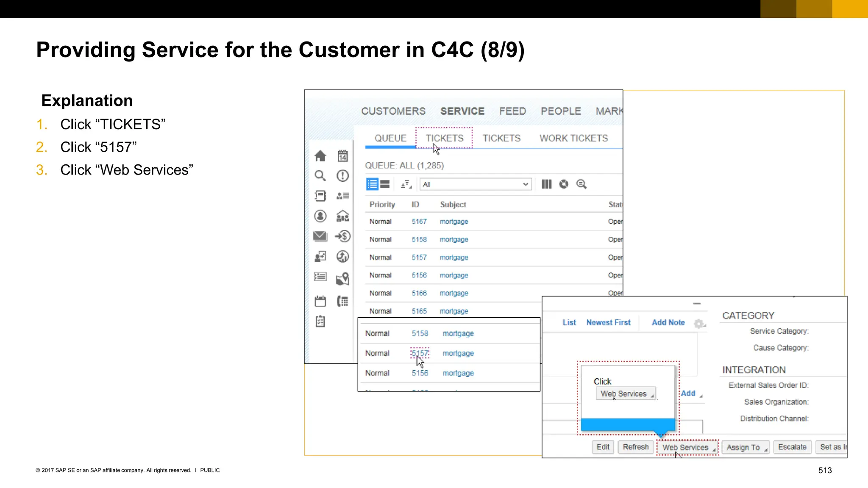Image resolution: width=868 pixels, height=488 pixels.
Task: Open the PEOPLE menu
Action: 561,111
